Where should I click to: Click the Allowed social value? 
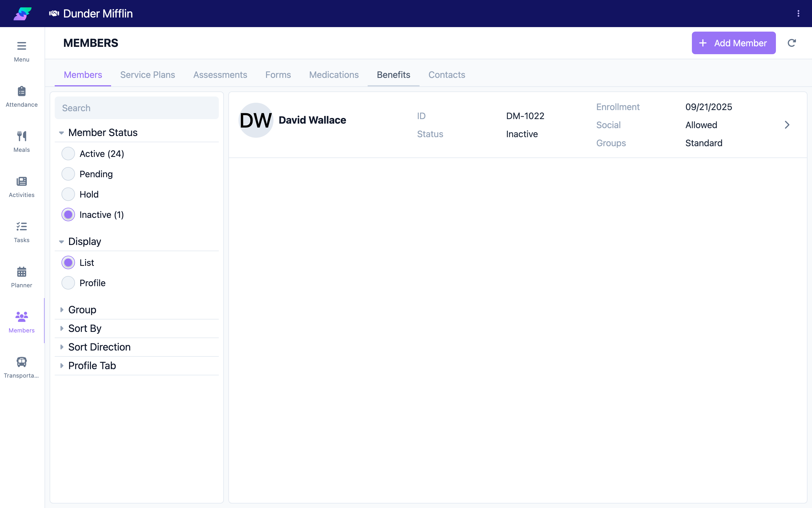click(x=701, y=125)
